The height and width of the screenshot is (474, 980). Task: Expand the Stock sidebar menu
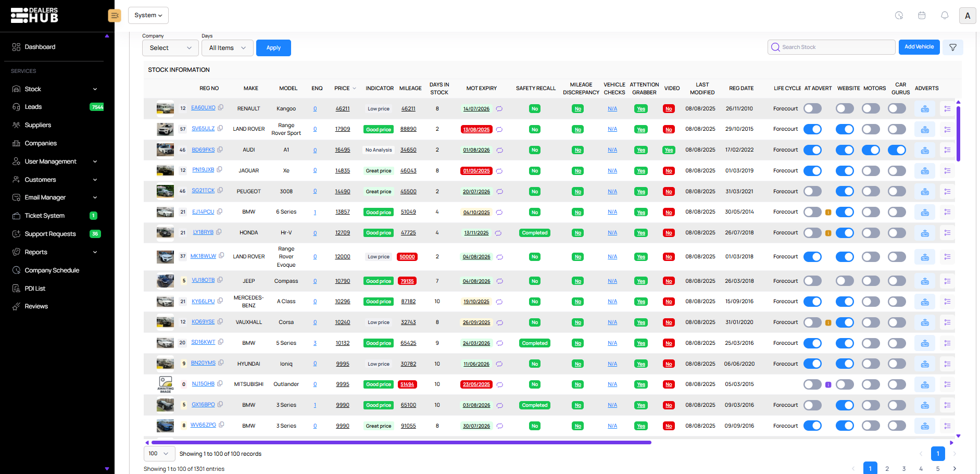coord(54,89)
